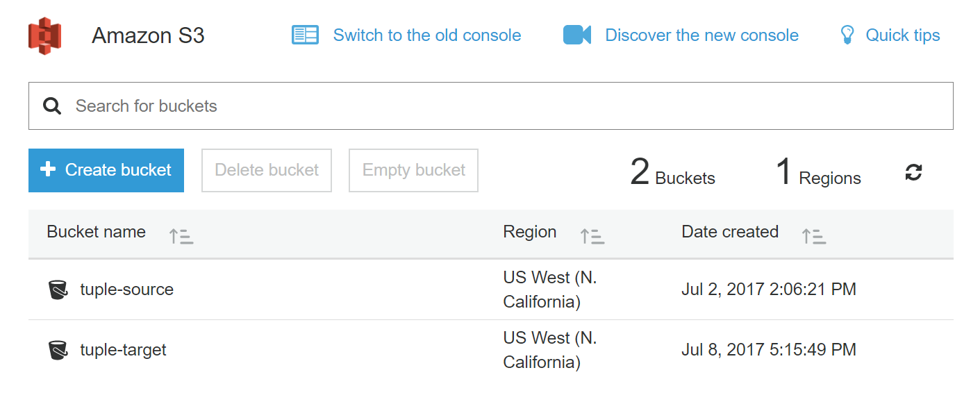The width and height of the screenshot is (980, 402).
Task: Click the Region column header
Action: point(530,232)
